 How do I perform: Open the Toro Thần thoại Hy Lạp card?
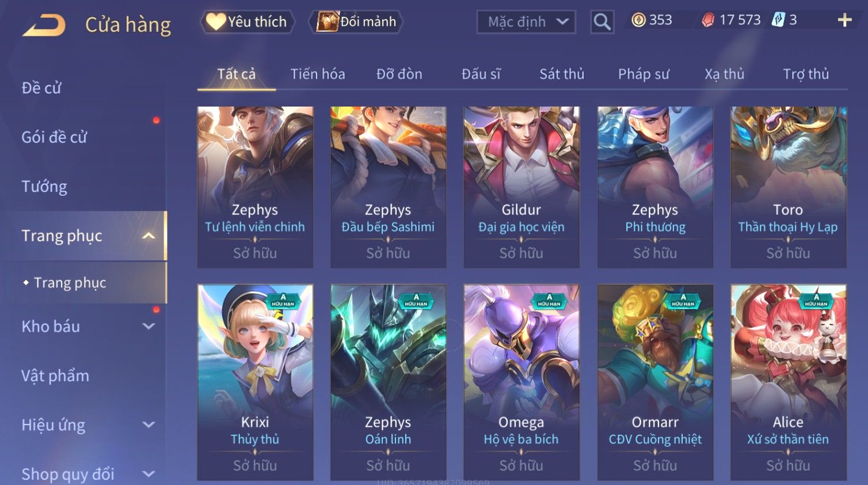pos(789,187)
